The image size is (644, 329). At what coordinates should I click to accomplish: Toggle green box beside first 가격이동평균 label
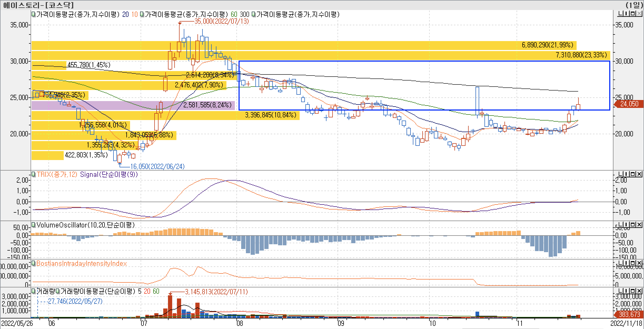pyautogui.click(x=33, y=14)
